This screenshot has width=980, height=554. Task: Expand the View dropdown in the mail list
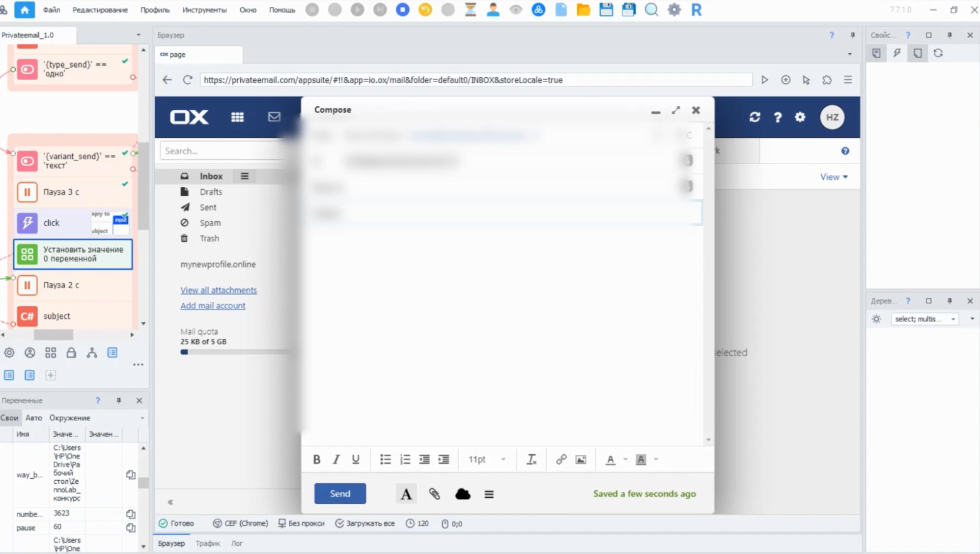click(x=834, y=177)
